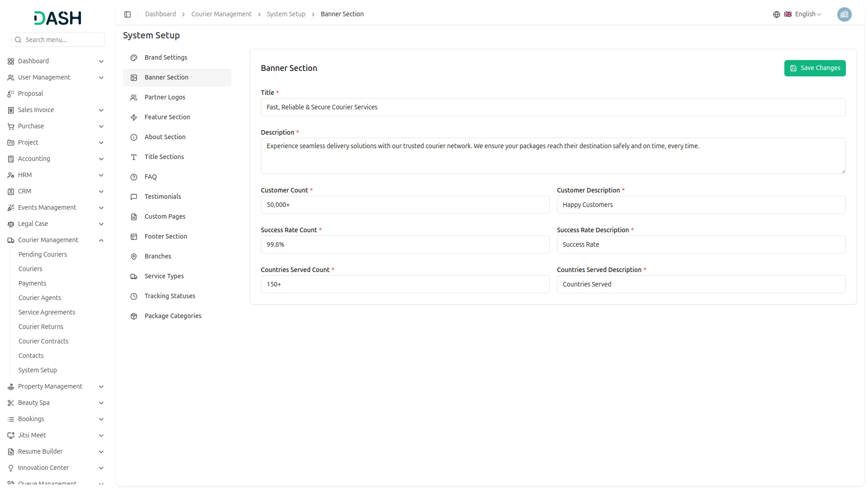The width and height of the screenshot is (868, 488).
Task: Click the Package Categories box icon
Action: point(134,316)
